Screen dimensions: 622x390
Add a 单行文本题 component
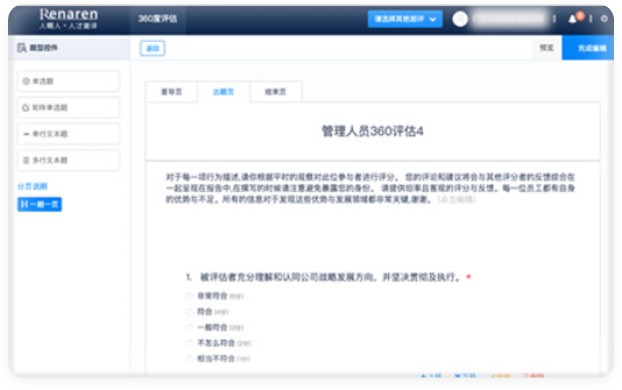(x=68, y=134)
